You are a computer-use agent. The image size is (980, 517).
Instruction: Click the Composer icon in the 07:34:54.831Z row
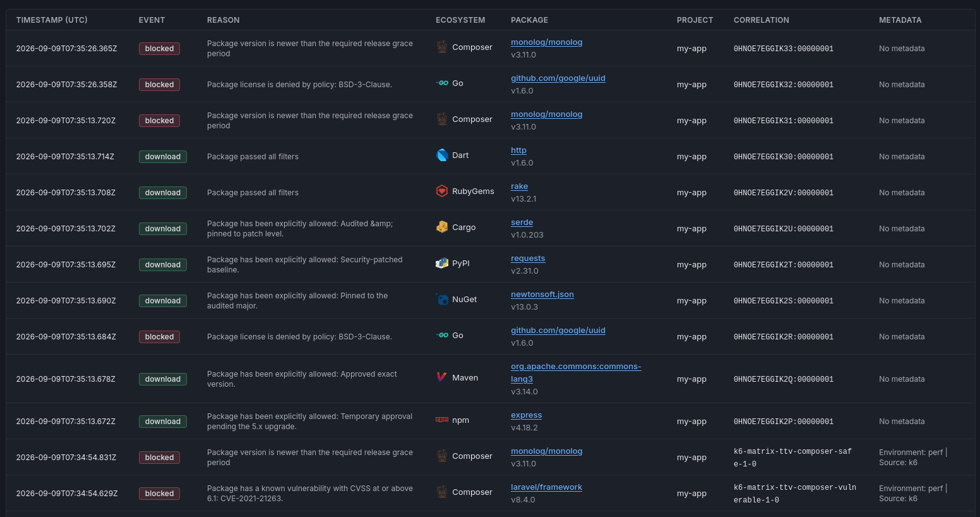click(442, 456)
